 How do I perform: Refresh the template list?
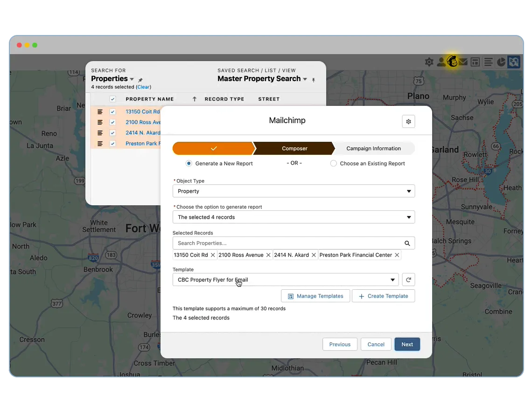tap(408, 280)
